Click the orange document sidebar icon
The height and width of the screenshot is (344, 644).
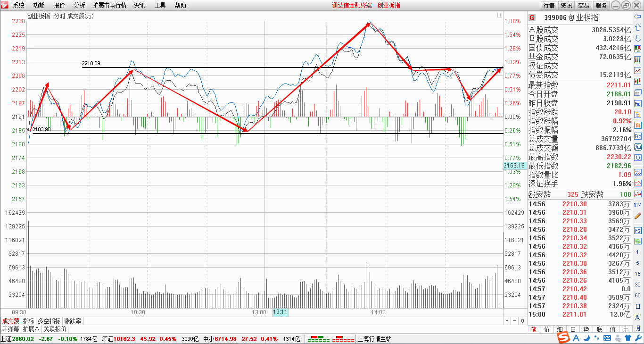[637, 125]
